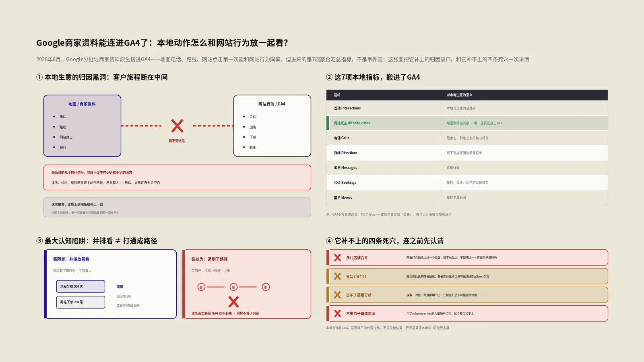Click the red X above '看不见这段'
Screen dimensions: 644x362
[x=177, y=126]
